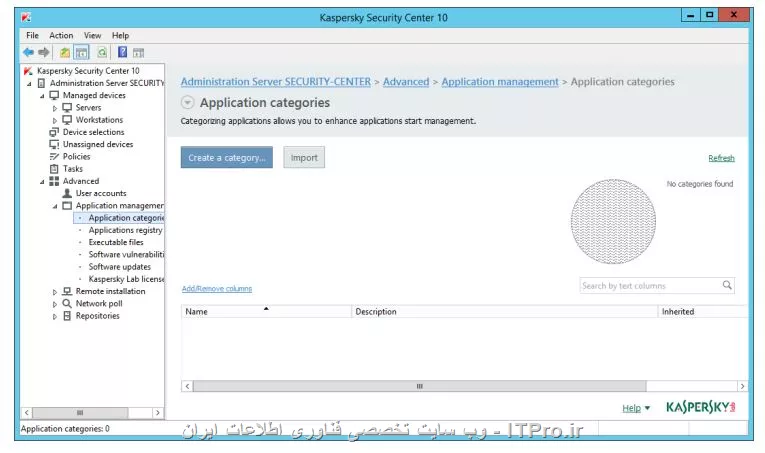
Task: Click the Import button
Action: tap(304, 158)
